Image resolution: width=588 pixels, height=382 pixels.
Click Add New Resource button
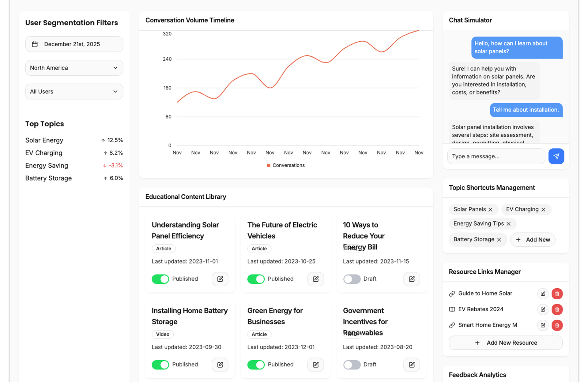coord(505,343)
